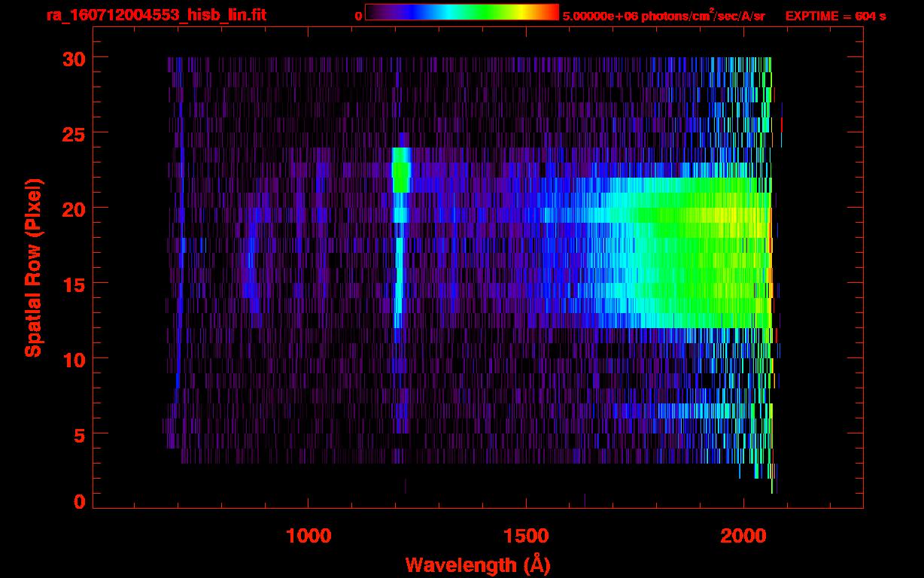
Task: Click the 2000 tick label on wavelength axis
Action: (x=743, y=535)
